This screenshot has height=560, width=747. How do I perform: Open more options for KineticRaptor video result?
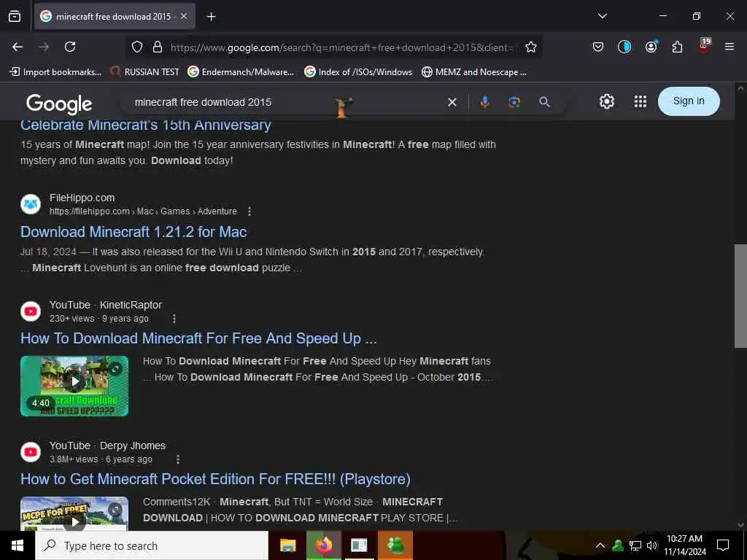174,319
